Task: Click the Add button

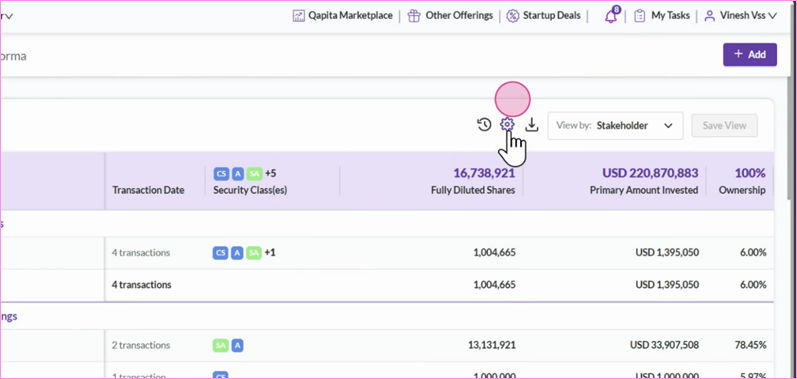Action: [750, 54]
